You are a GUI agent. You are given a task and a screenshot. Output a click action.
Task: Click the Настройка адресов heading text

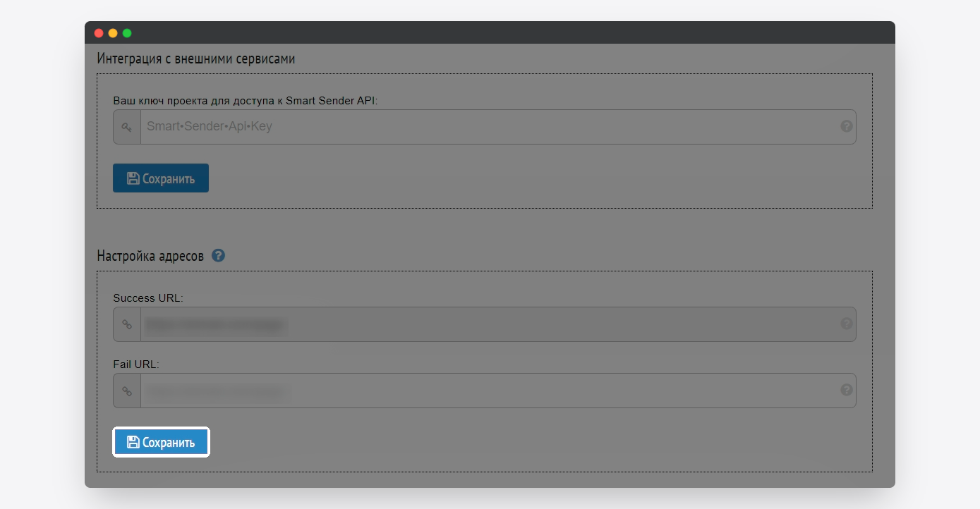coord(150,256)
